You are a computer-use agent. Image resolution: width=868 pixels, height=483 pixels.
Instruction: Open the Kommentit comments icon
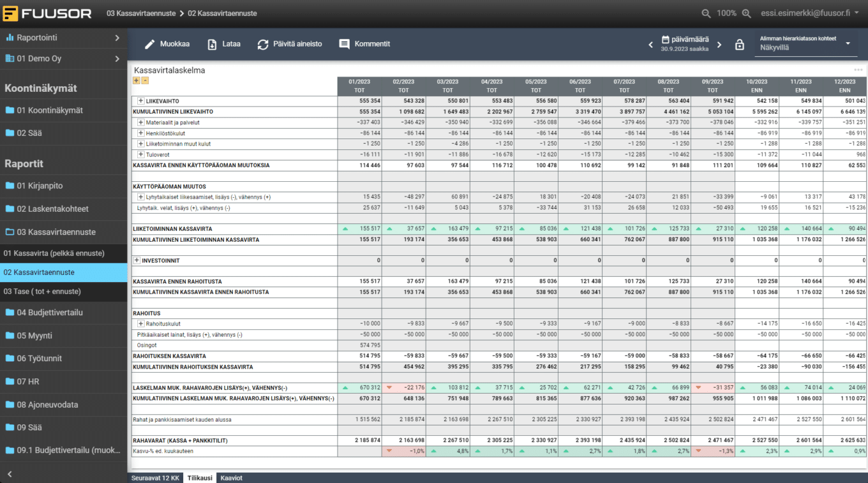[x=345, y=44]
